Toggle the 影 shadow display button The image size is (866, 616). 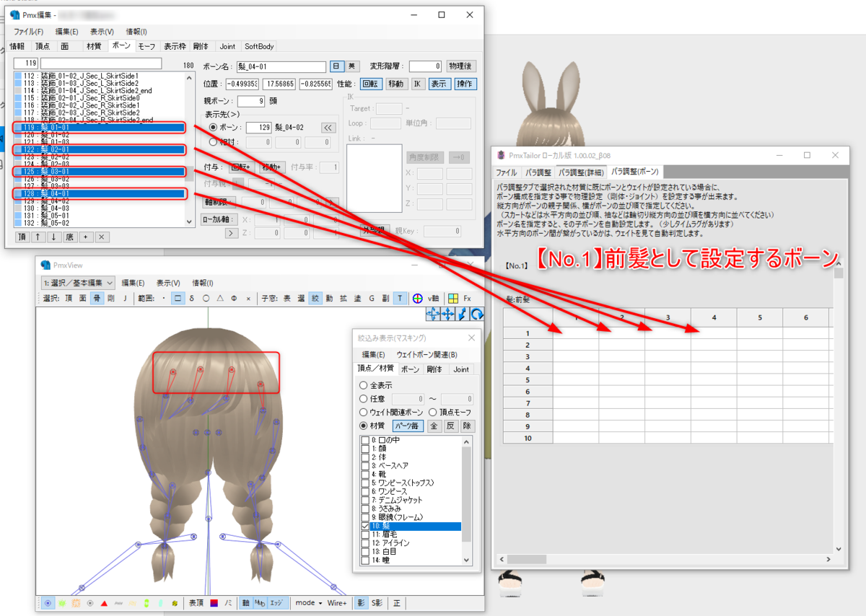(x=362, y=602)
